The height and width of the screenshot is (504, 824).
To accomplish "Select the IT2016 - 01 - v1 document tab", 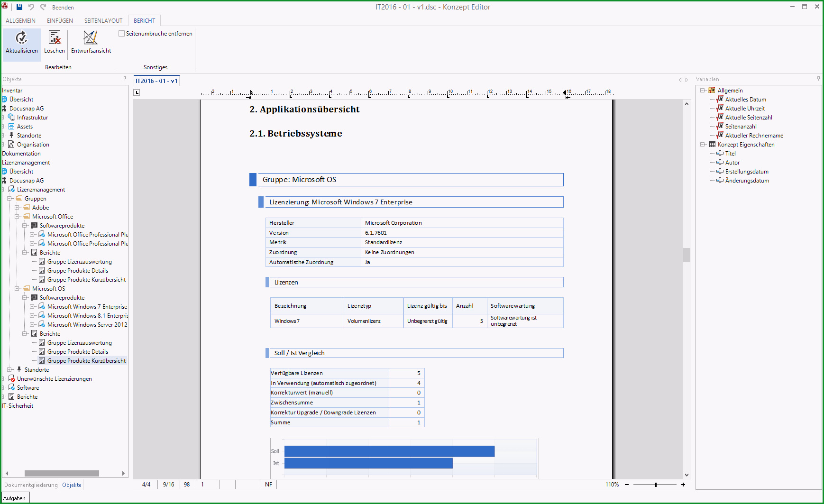I will (x=156, y=81).
